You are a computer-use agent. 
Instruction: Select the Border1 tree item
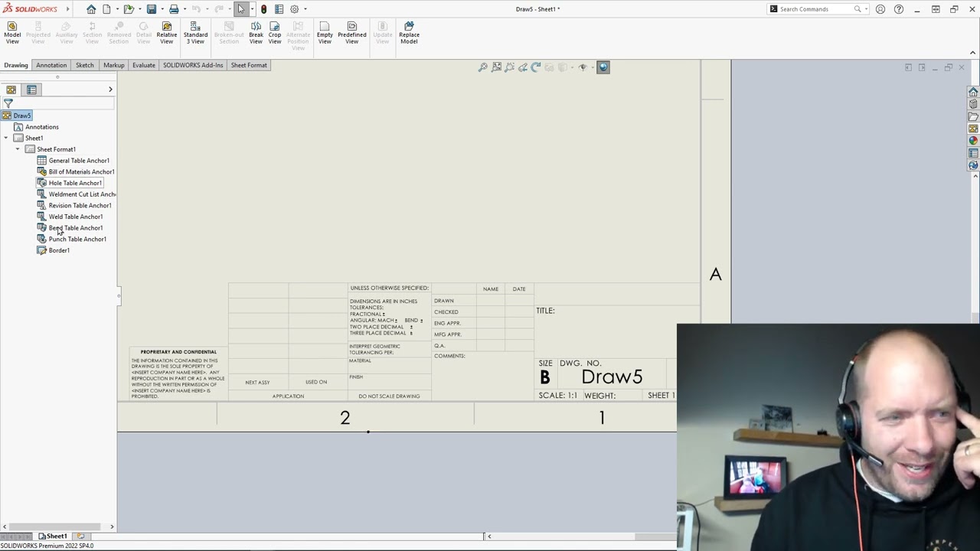click(x=59, y=250)
